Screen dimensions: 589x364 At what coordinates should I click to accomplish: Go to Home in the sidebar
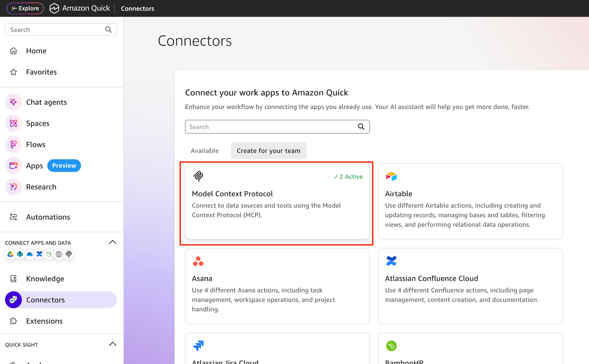pos(36,51)
